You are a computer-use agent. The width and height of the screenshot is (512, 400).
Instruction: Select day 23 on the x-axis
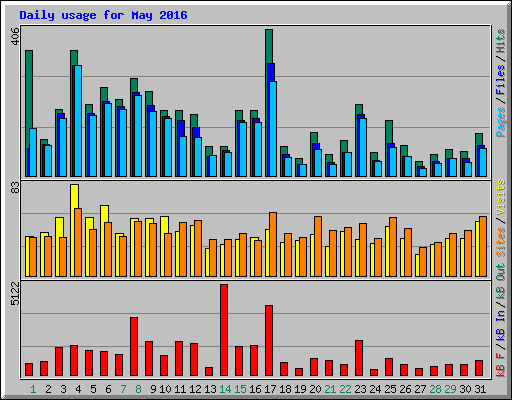click(x=360, y=389)
